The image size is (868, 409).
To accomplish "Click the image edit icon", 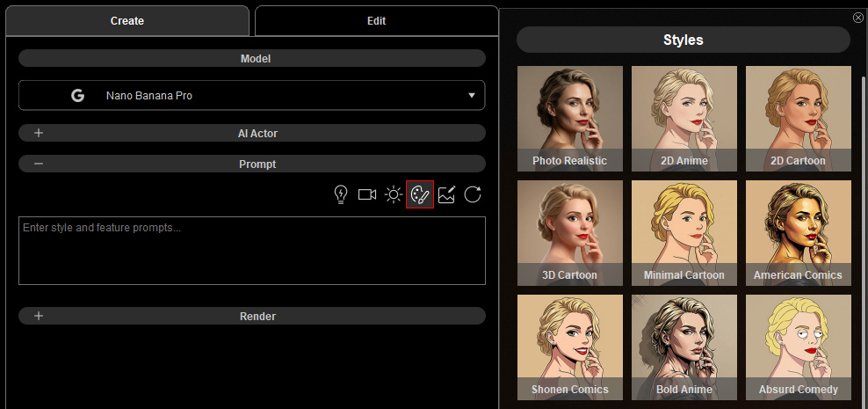I will click(446, 194).
